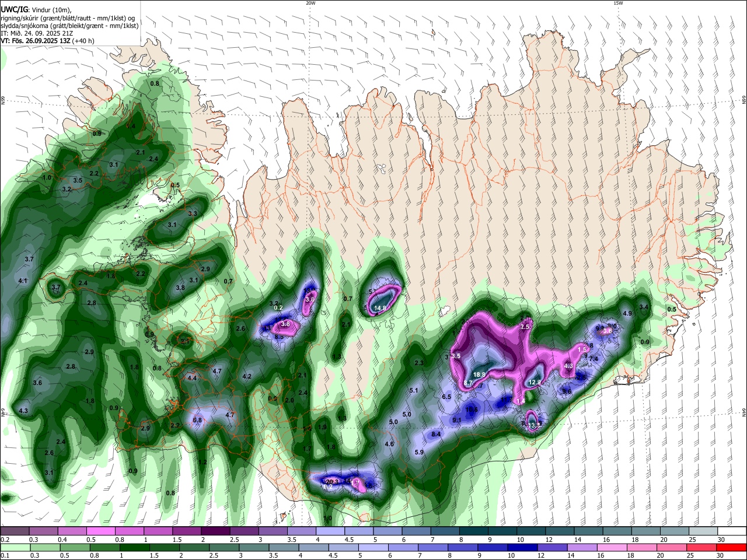
Task: Pick the navy blue swatch between 10 and 12 in the bottom legend
Action: click(521, 548)
